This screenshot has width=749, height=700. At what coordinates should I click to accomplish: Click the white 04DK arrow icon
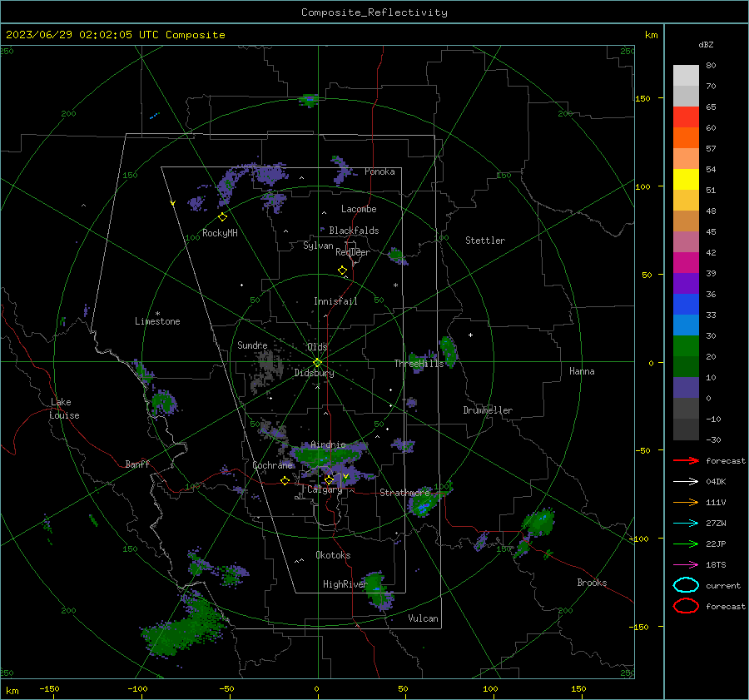[686, 481]
